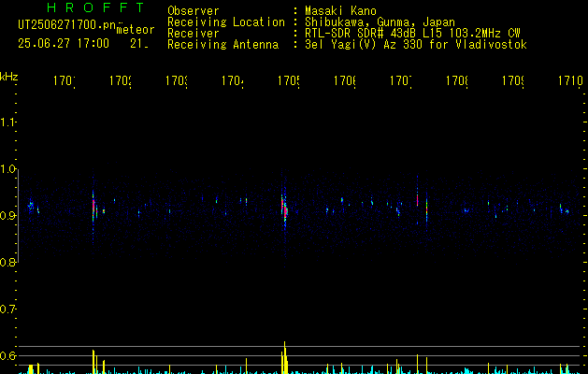
Task: Click the 1708 time axis label
Action: (457, 80)
